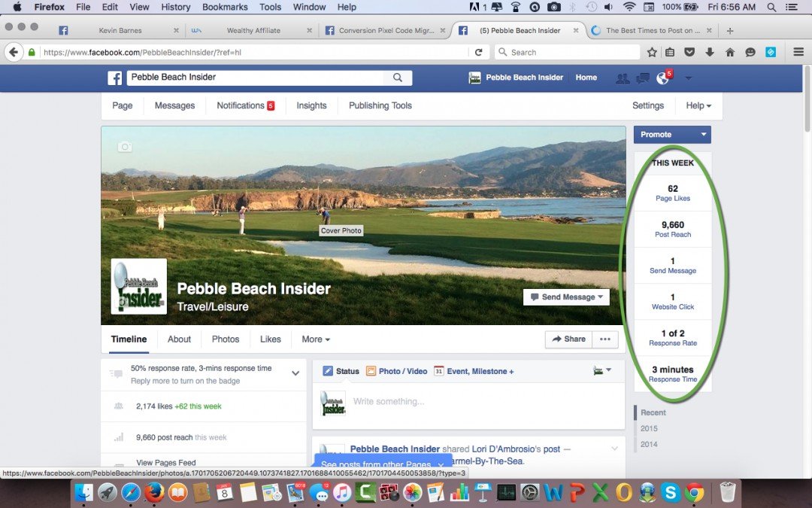Open the Bookmarks menu
Image resolution: width=812 pixels, height=508 pixels.
click(x=225, y=8)
